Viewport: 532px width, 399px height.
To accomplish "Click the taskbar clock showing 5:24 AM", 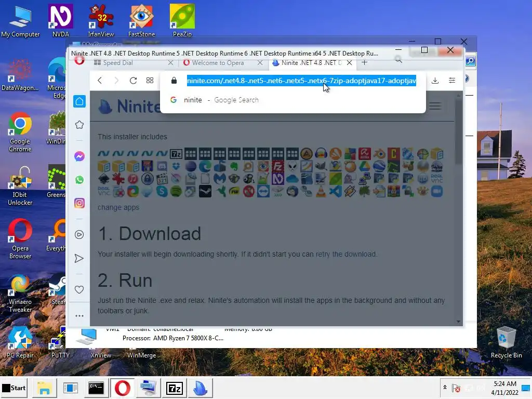I will (505, 388).
